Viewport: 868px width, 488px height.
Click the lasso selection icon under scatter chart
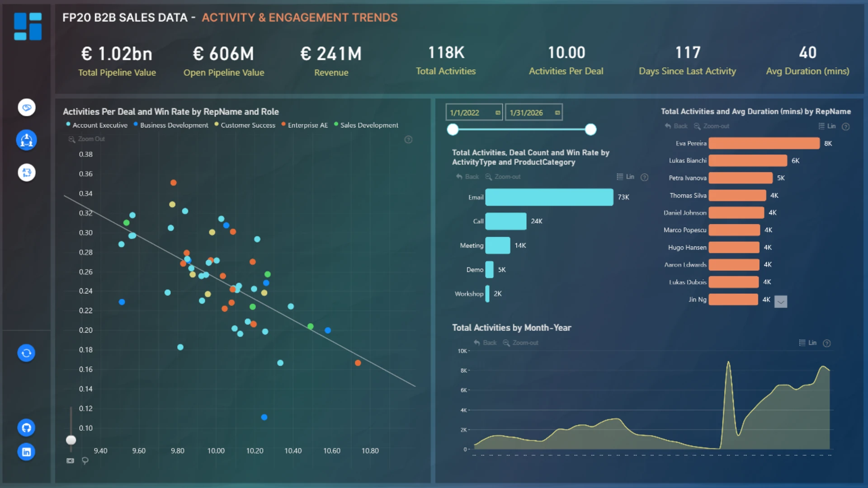(x=85, y=461)
